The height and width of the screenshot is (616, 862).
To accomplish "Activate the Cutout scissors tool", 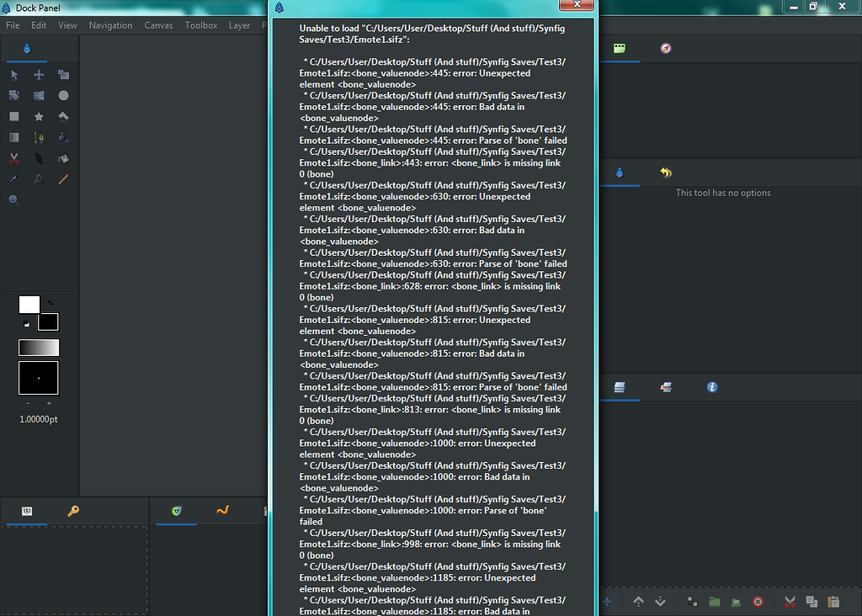I will 14,158.
